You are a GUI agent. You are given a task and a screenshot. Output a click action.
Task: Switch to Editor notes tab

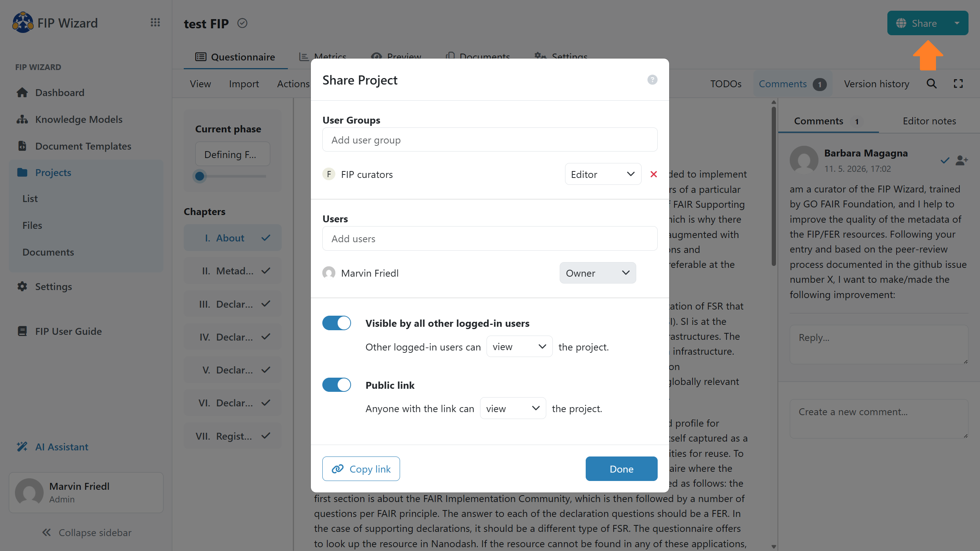click(x=929, y=121)
